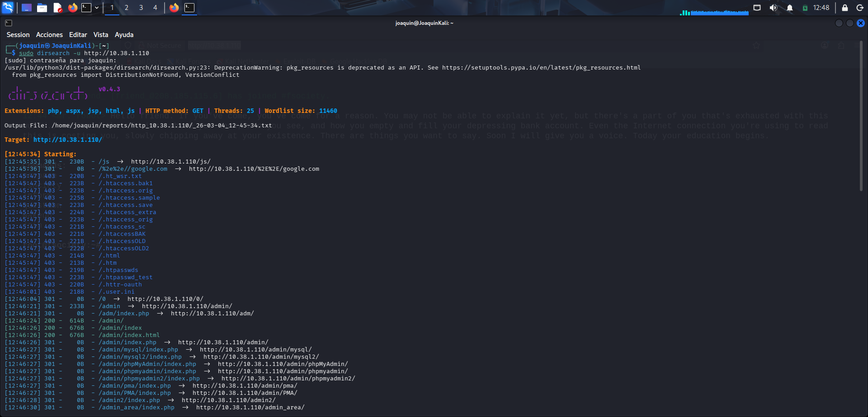Viewport: 868px width, 417px height.
Task: Open the Session menu
Action: 18,34
